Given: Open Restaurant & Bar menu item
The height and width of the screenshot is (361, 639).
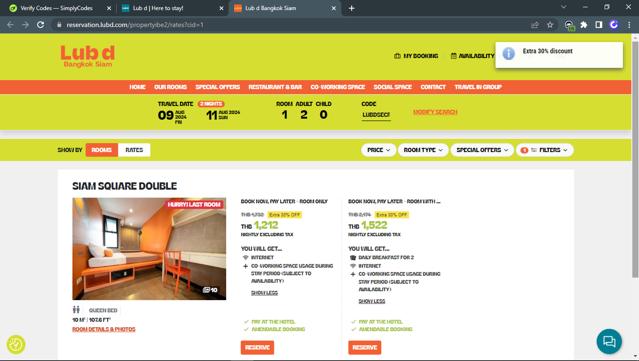Looking at the screenshot, I should click(x=275, y=87).
